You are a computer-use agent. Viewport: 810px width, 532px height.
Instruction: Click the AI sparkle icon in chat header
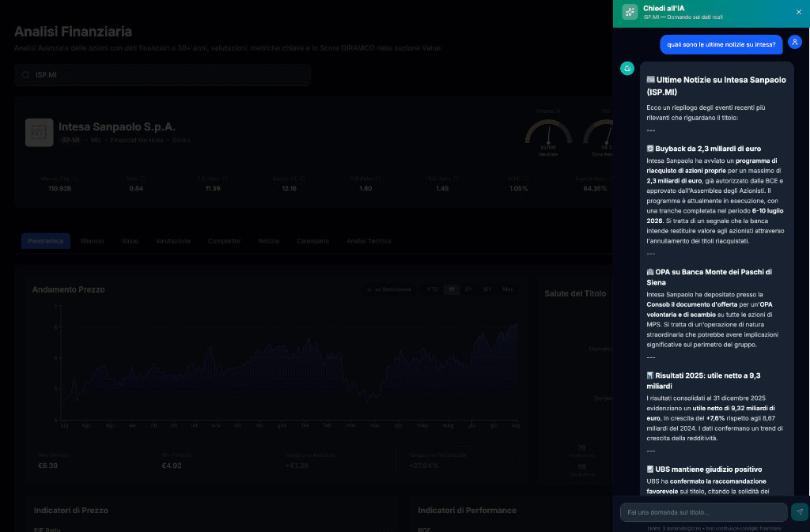click(630, 12)
